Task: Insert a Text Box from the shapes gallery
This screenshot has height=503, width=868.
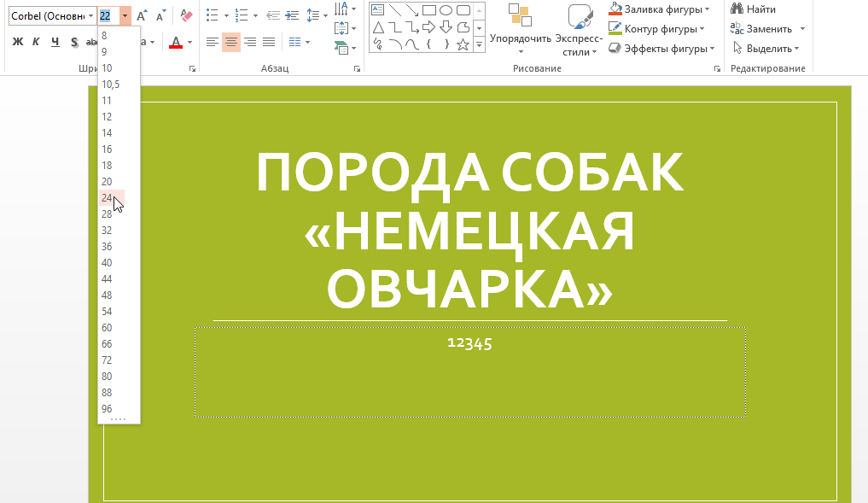Action: (377, 10)
